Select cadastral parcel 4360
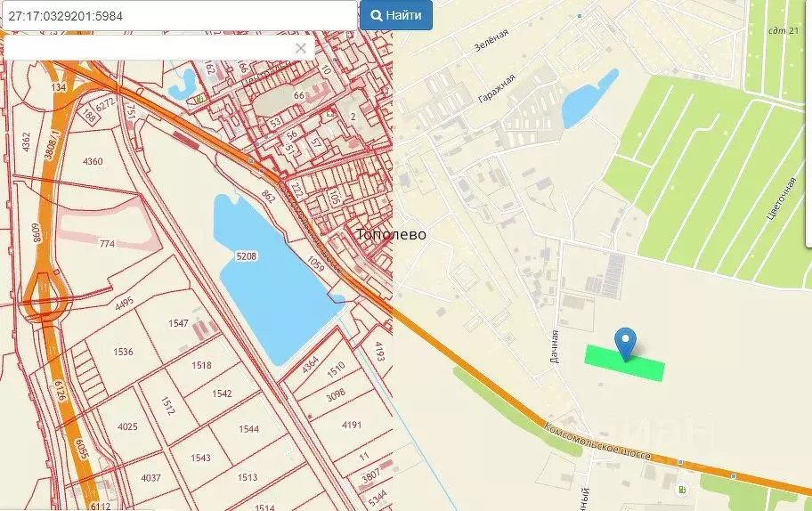Image resolution: width=812 pixels, height=511 pixels. (93, 161)
